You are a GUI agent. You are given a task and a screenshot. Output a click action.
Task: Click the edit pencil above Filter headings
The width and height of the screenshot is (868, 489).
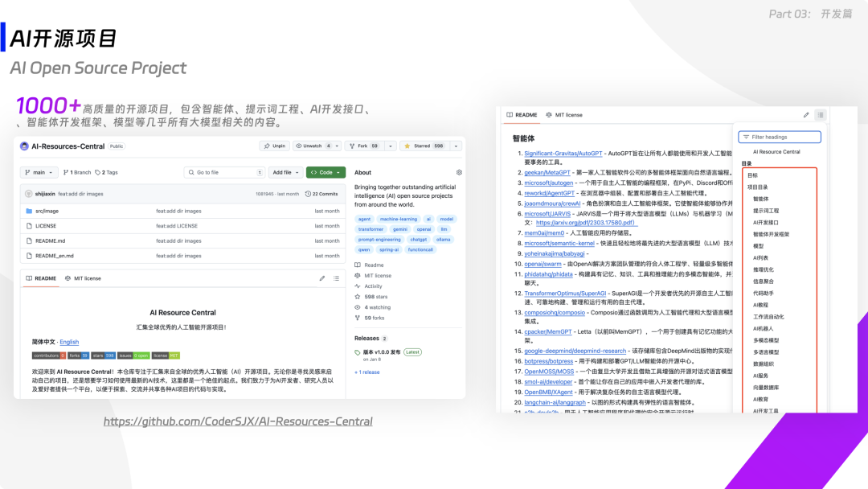[x=806, y=115]
